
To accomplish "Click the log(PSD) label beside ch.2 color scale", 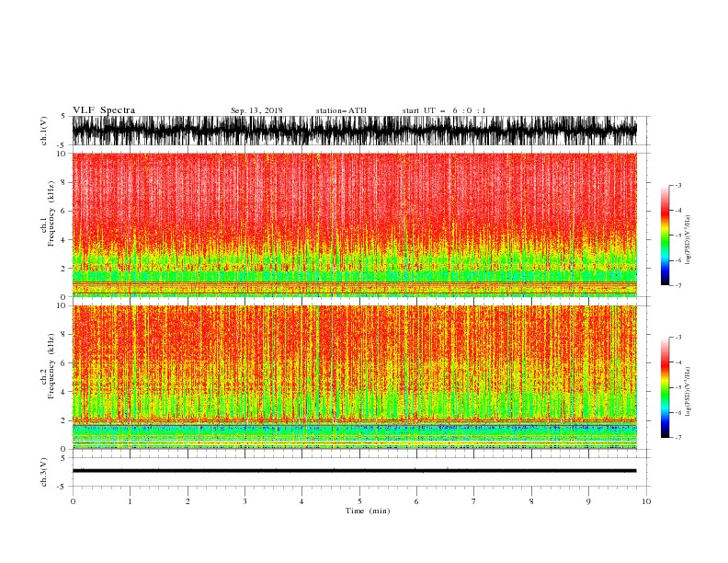I will coord(688,392).
